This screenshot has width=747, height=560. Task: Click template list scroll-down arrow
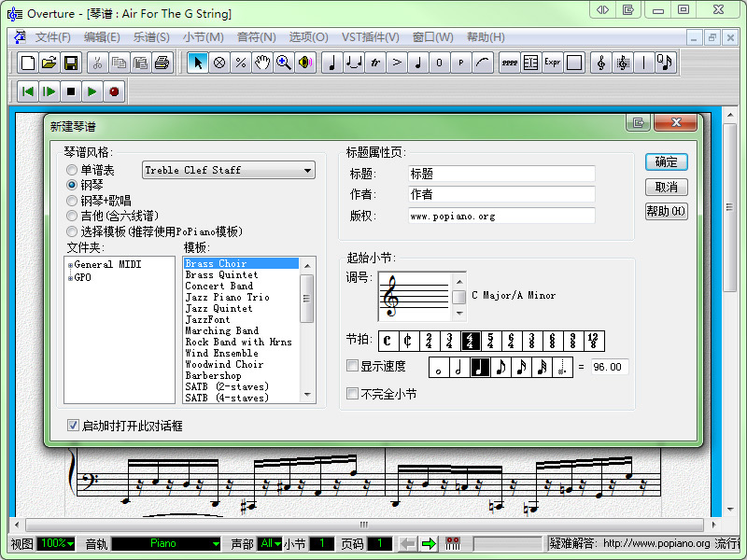point(307,395)
